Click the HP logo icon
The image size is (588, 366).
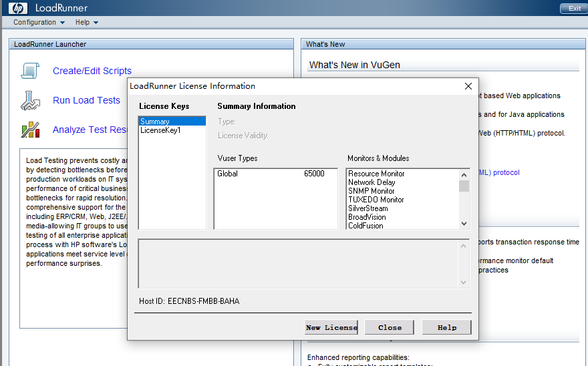tap(17, 8)
